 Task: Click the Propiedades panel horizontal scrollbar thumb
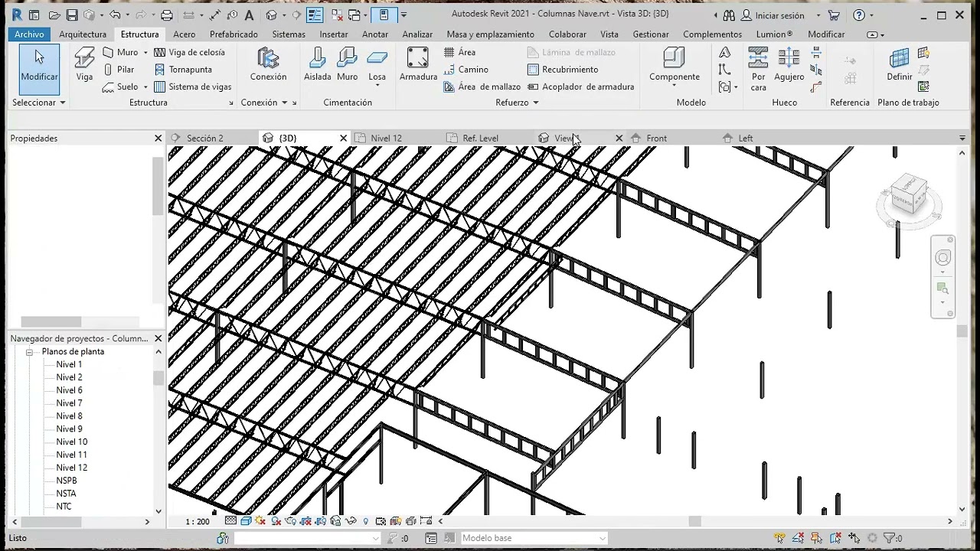51,322
